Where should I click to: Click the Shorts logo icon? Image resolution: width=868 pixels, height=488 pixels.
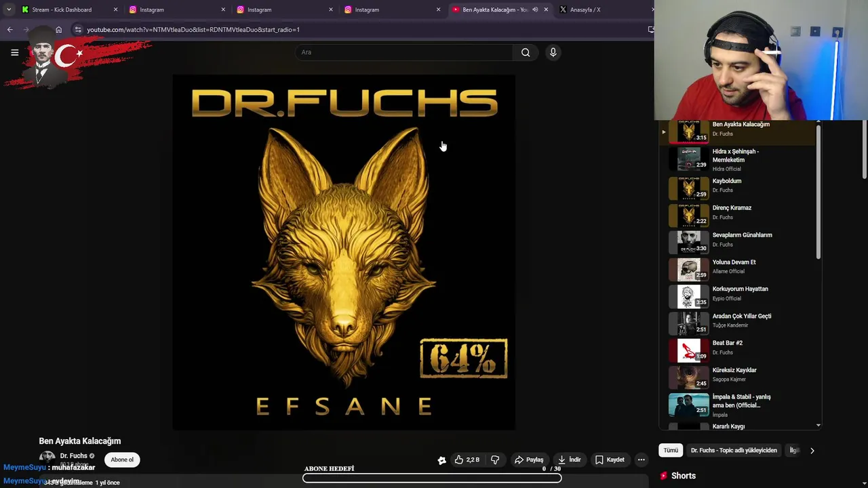pyautogui.click(x=663, y=476)
